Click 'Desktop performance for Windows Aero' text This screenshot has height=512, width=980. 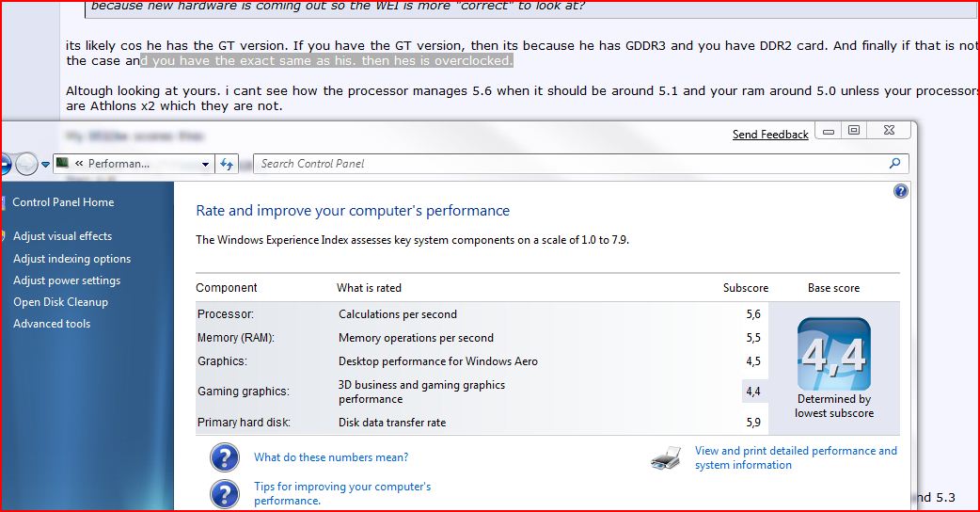[x=438, y=361]
